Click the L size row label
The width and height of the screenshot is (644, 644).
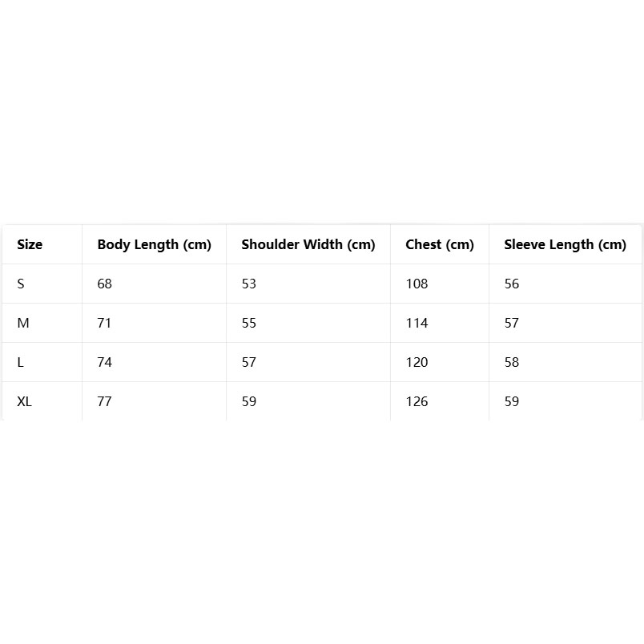pos(21,362)
